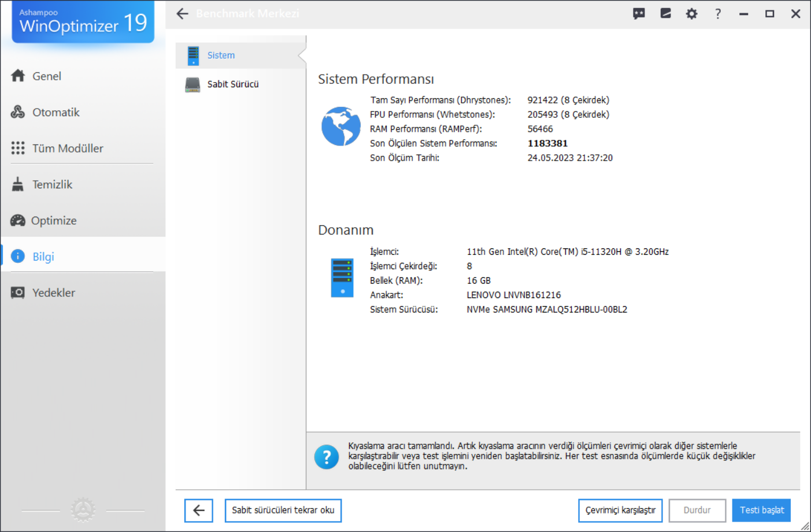Go back using the title bar arrow
The image size is (811, 532).
coord(183,14)
